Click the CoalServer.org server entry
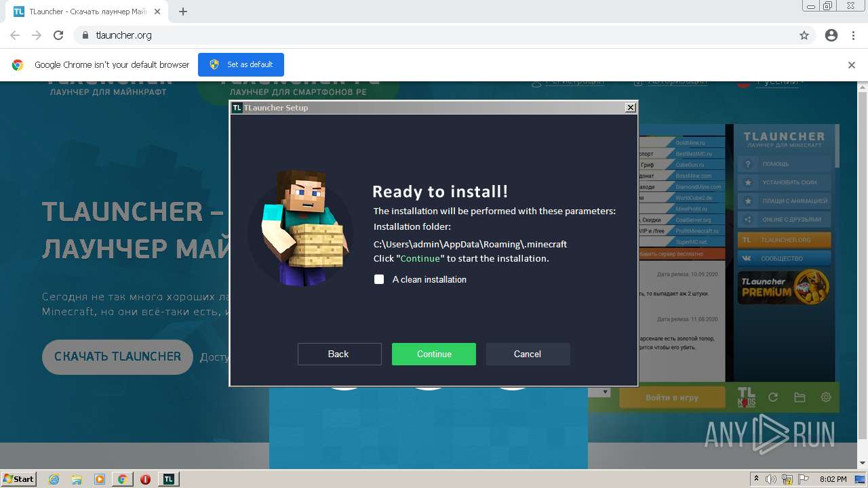Screen dimensions: 868x488 click(693, 220)
